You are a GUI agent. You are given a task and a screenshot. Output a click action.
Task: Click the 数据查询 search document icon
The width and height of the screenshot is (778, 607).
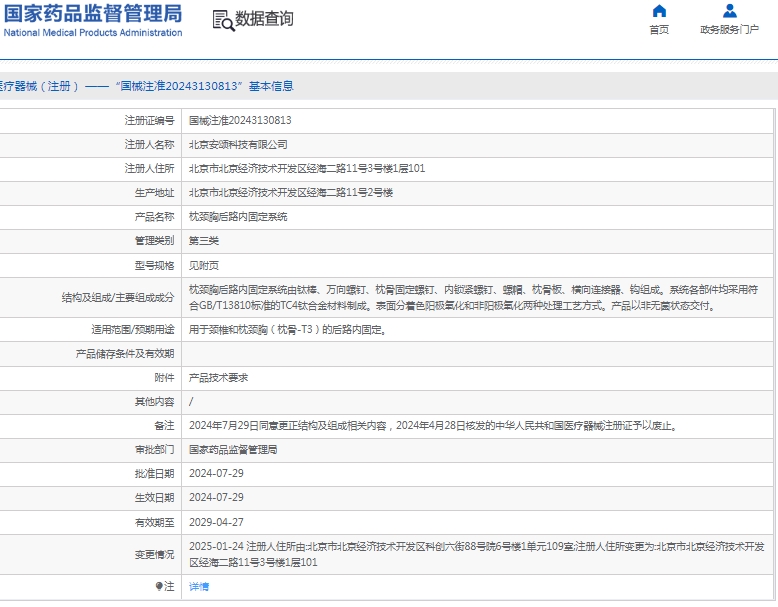223,21
